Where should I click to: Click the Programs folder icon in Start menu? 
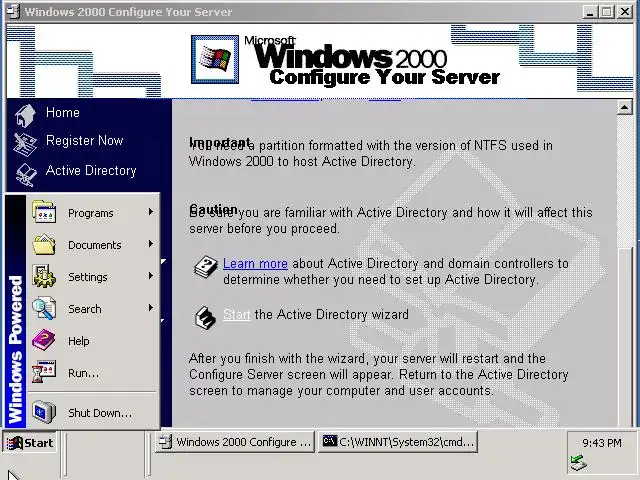[x=44, y=211]
